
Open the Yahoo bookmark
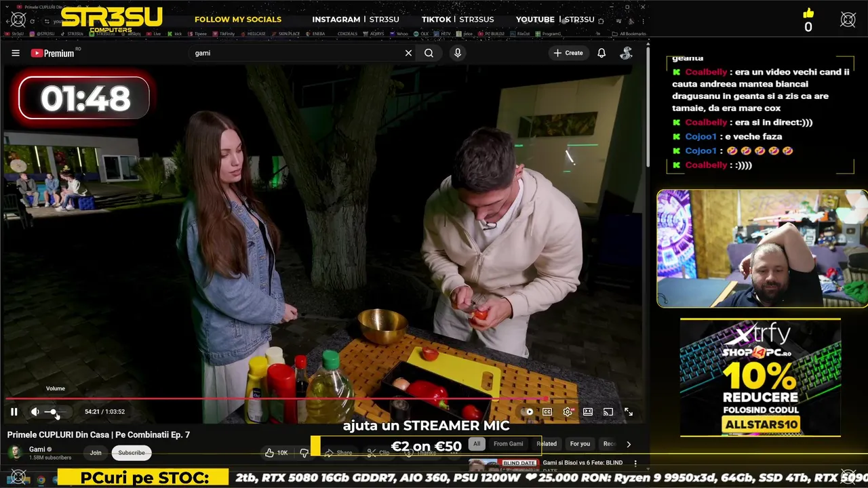[x=398, y=33]
